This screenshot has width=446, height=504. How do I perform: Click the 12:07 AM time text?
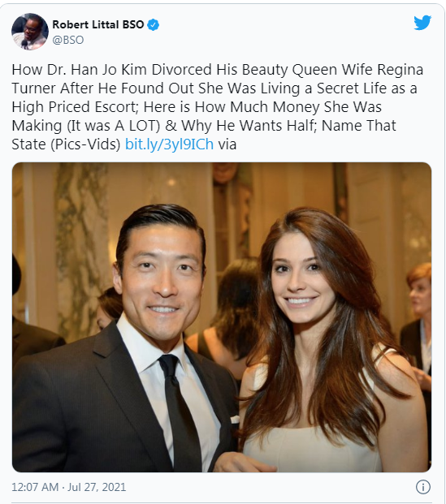(x=35, y=487)
